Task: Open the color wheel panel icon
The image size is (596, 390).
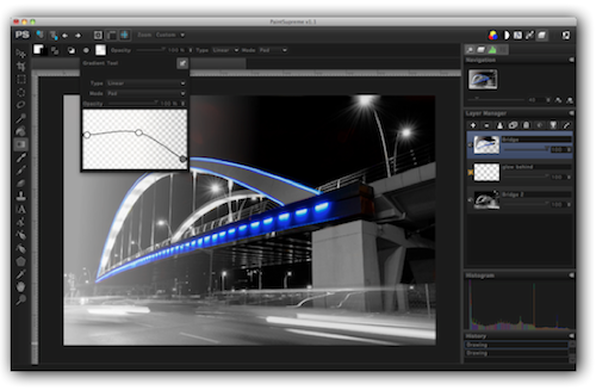Action: pyautogui.click(x=493, y=35)
